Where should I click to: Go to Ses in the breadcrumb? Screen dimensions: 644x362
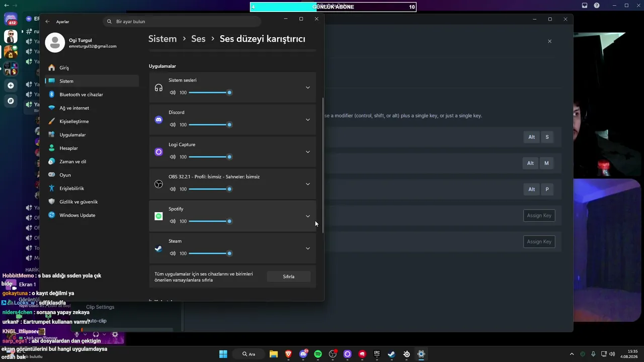tap(198, 39)
